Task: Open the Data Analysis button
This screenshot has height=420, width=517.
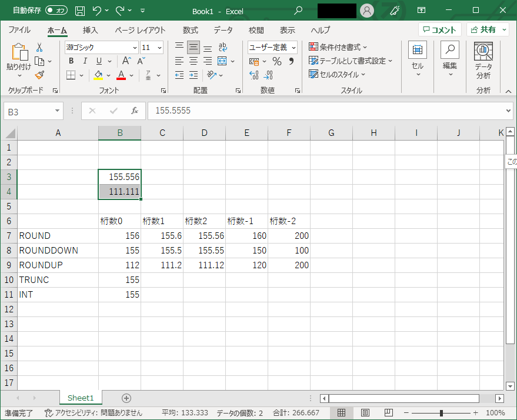Action: coord(483,61)
